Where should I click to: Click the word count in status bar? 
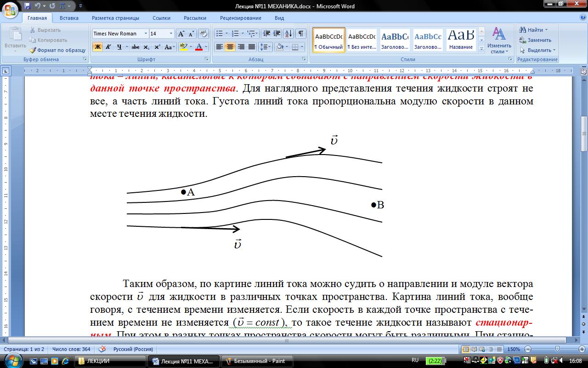[x=71, y=349]
